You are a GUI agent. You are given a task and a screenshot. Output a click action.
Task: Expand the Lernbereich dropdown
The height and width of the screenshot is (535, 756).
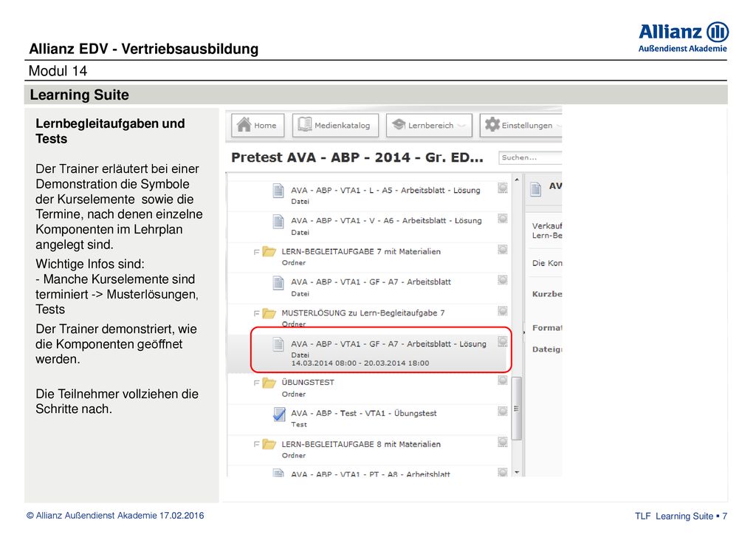[x=429, y=126]
